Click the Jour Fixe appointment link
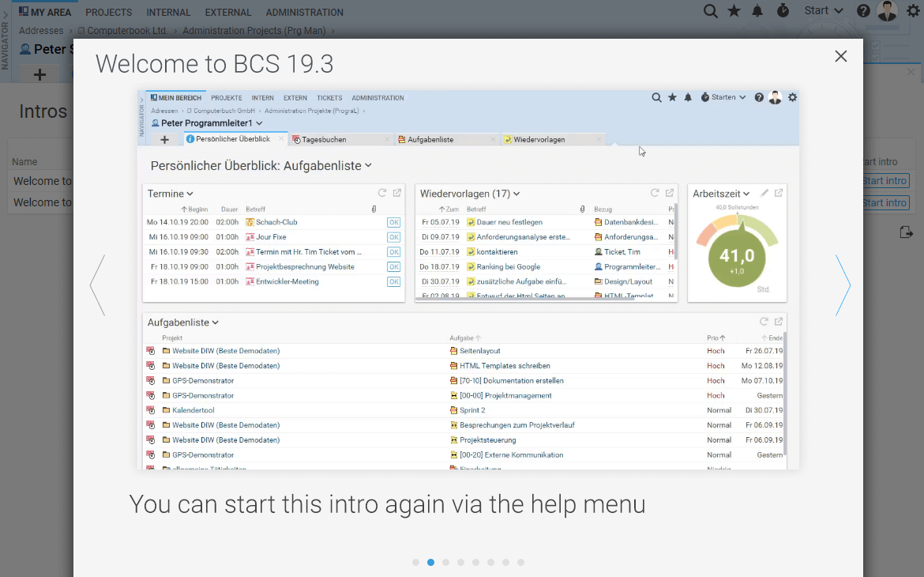Viewport: 924px width, 577px height. click(x=271, y=237)
